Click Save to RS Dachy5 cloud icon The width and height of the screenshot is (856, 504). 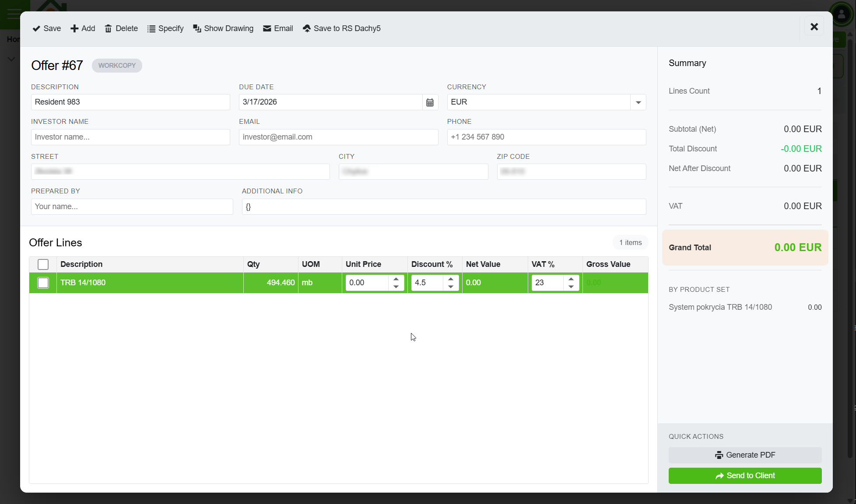pyautogui.click(x=307, y=28)
